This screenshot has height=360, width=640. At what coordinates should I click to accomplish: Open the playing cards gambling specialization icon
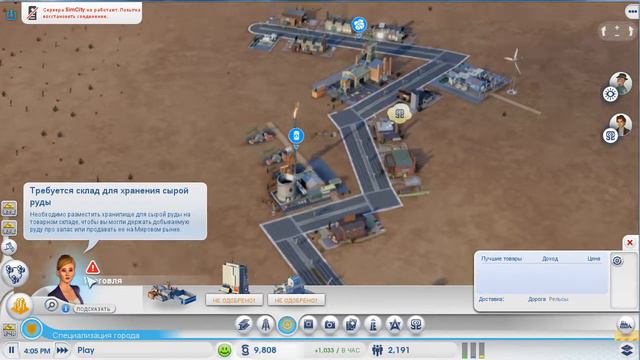351,325
